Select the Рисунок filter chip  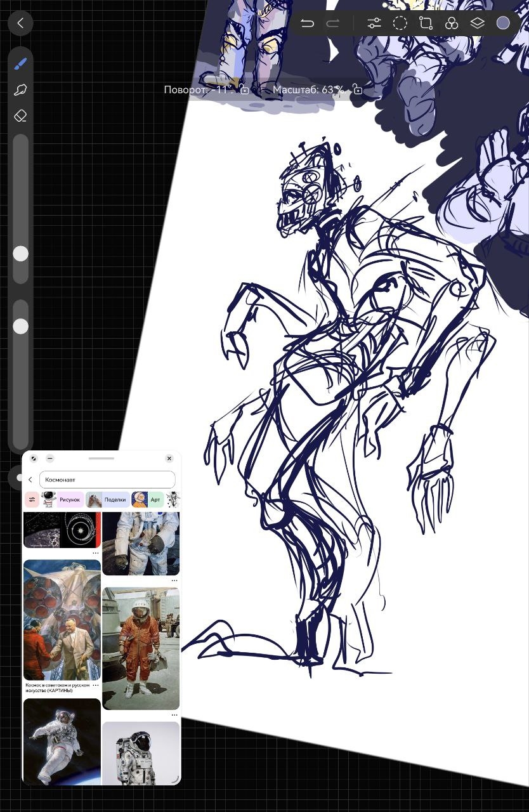(63, 500)
